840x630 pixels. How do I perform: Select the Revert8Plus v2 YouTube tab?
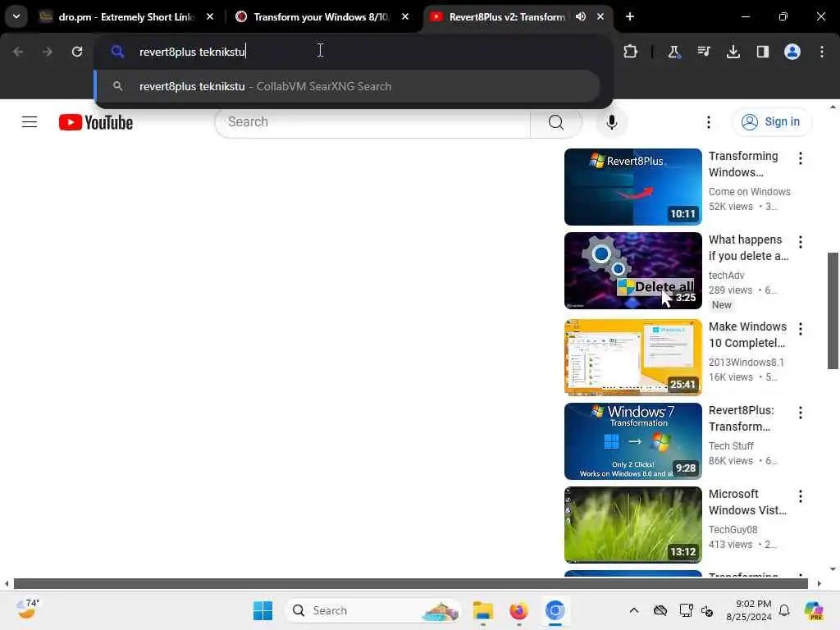tap(506, 16)
